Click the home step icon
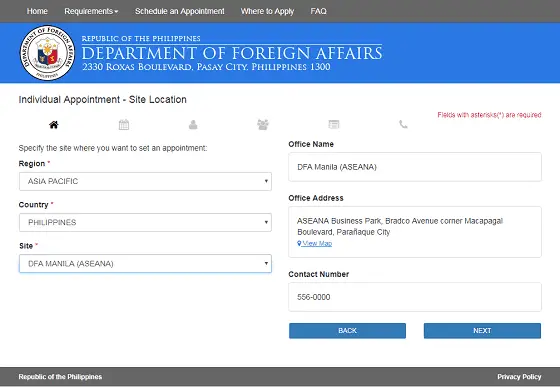The image size is (560, 387). [54, 125]
